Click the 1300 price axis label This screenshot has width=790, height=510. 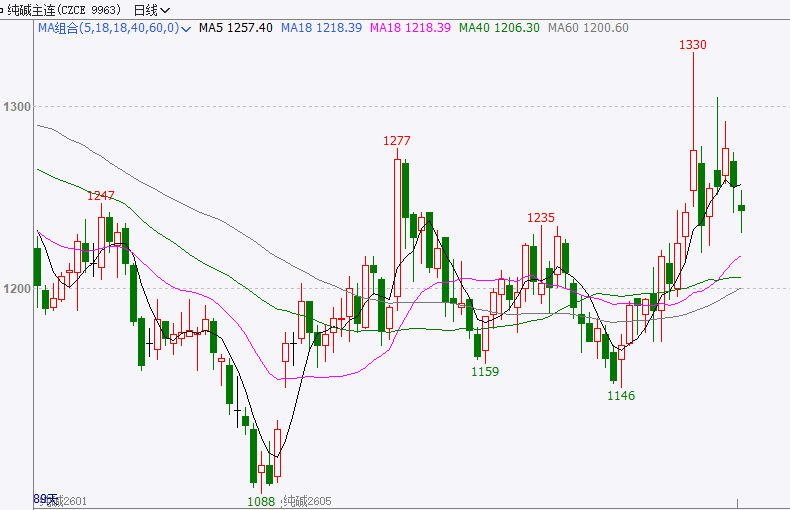(x=17, y=107)
